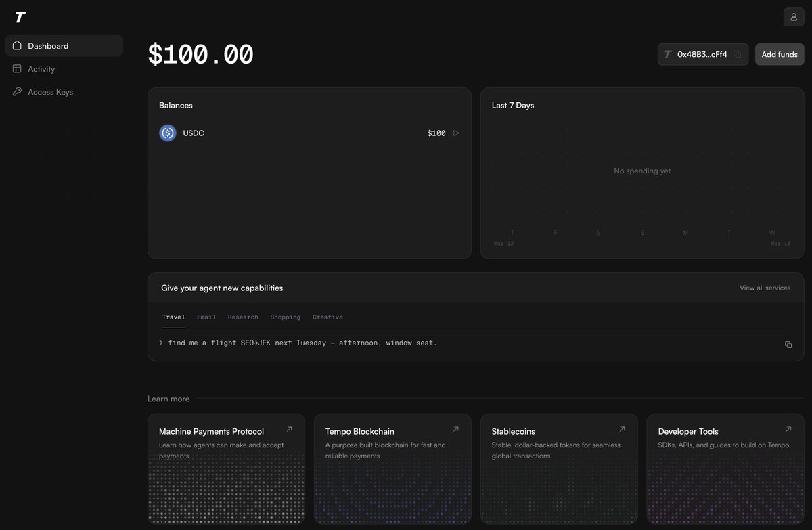Click the 'F' day label on the chart
812x530 pixels.
[556, 233]
